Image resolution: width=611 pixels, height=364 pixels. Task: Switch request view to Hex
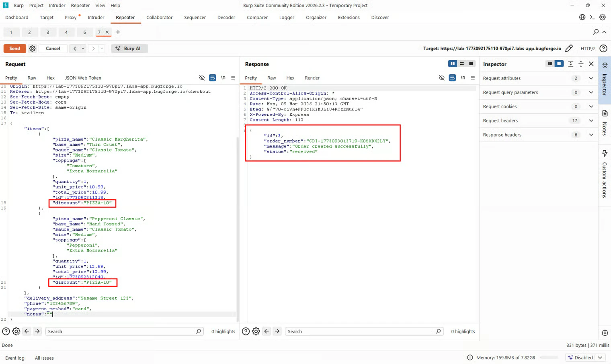click(x=50, y=78)
